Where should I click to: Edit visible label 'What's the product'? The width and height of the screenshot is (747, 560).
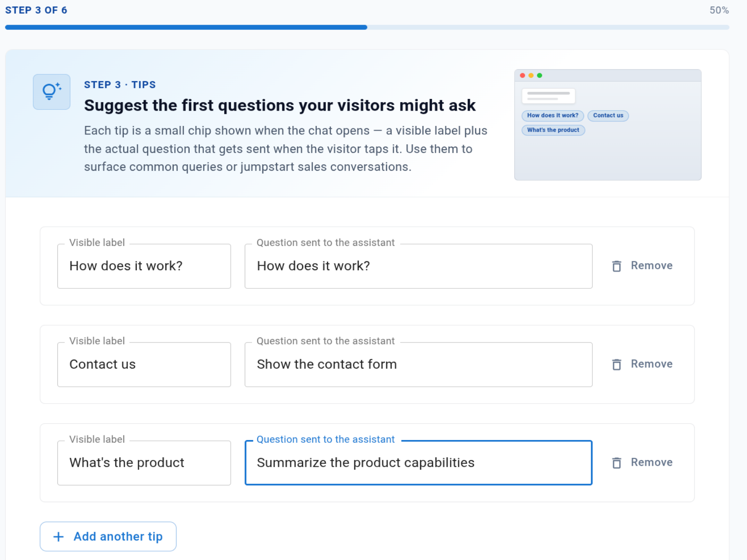click(x=144, y=463)
